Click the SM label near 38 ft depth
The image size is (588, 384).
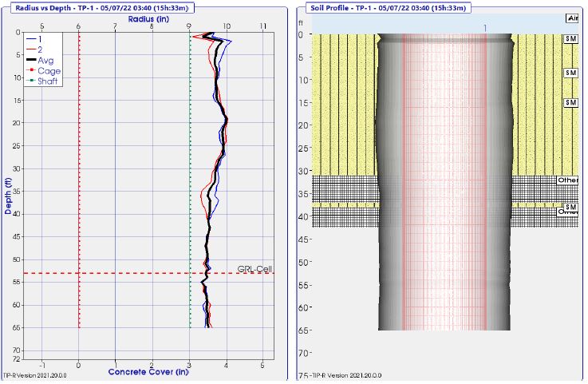(570, 207)
